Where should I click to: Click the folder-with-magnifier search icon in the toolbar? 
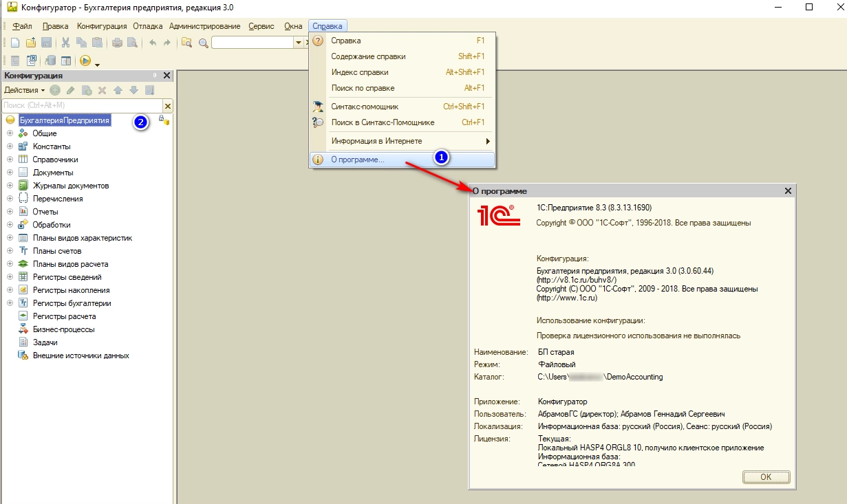click(186, 43)
